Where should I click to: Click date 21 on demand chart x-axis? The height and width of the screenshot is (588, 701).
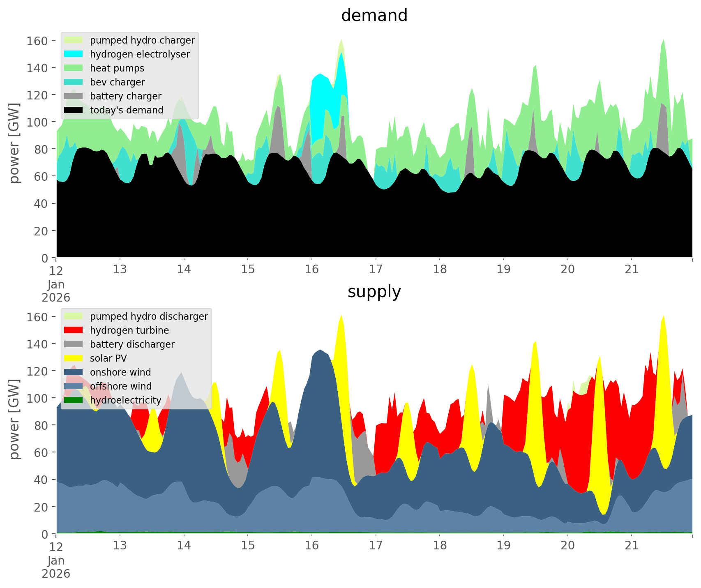pos(632,270)
